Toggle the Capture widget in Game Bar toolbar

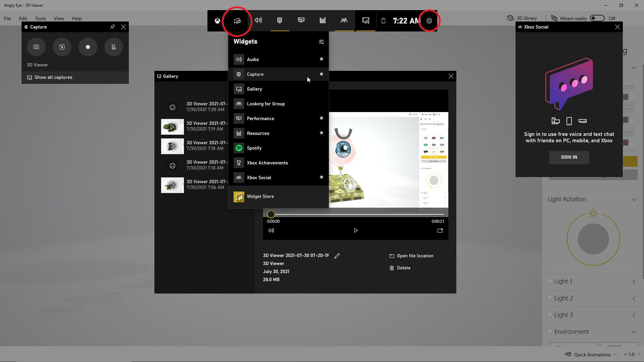click(x=280, y=20)
